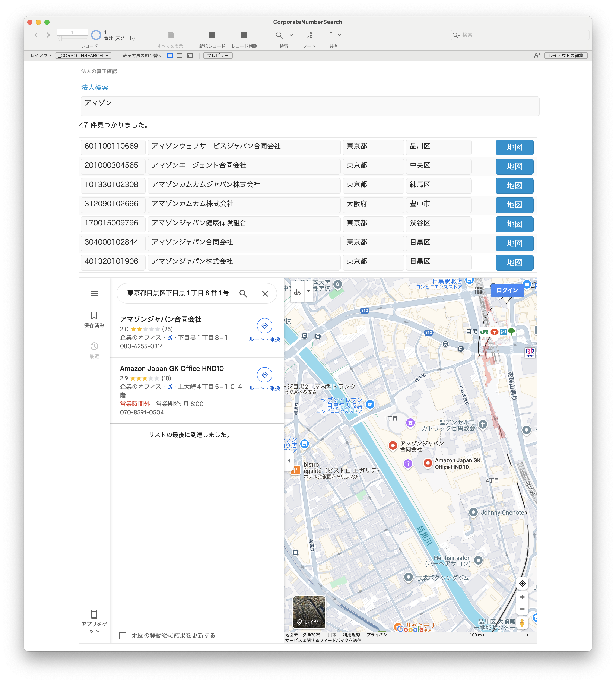Switch to table view in 表示方法の切り替え
This screenshot has width=616, height=683.
pos(190,55)
